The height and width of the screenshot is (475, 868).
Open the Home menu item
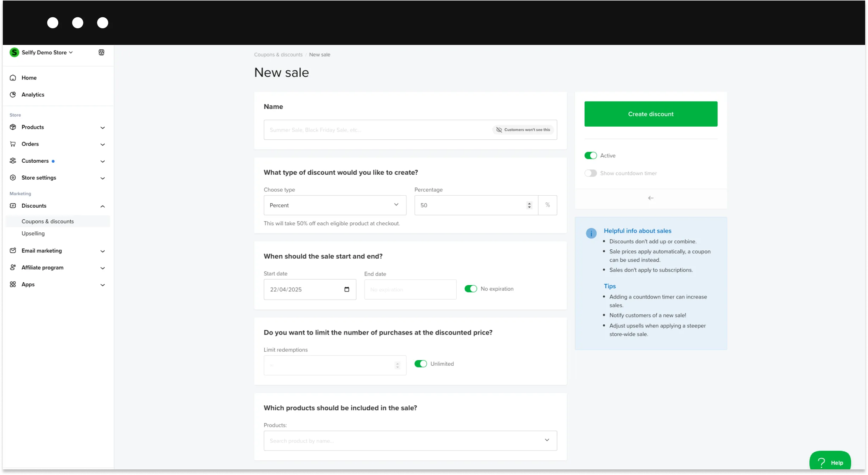tap(29, 78)
